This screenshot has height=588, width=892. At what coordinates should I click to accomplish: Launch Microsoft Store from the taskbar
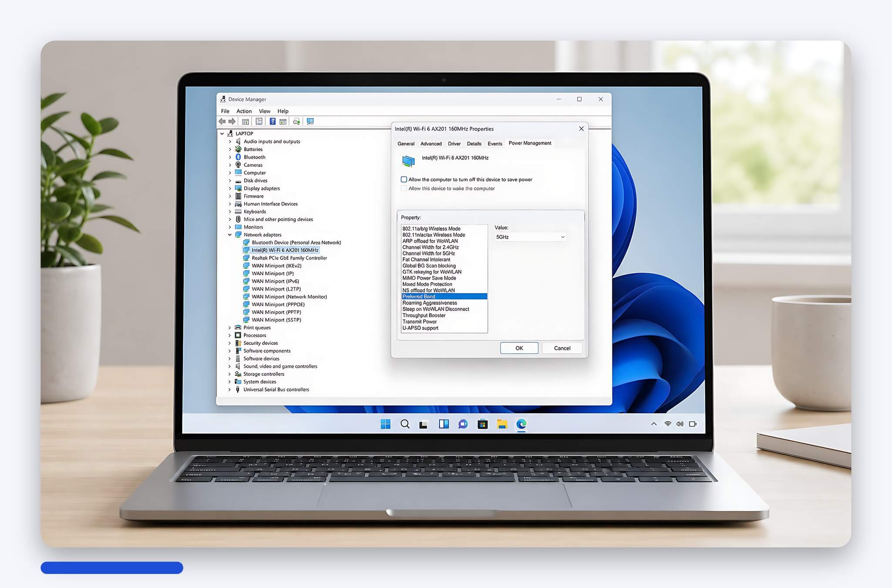click(x=483, y=424)
